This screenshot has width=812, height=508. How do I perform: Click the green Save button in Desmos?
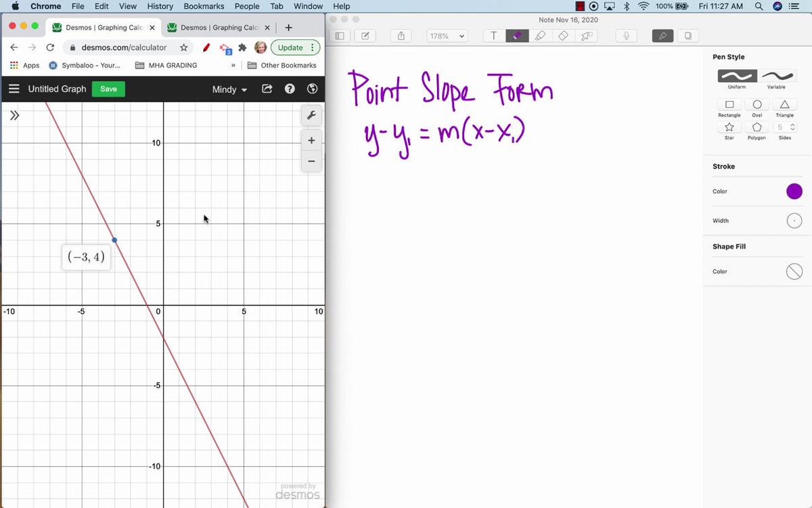(108, 89)
